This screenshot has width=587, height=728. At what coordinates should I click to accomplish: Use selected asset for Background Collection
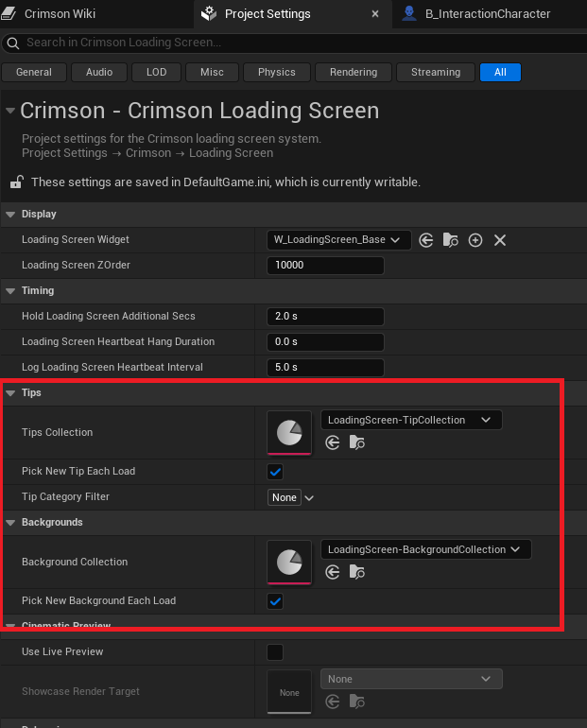332,572
